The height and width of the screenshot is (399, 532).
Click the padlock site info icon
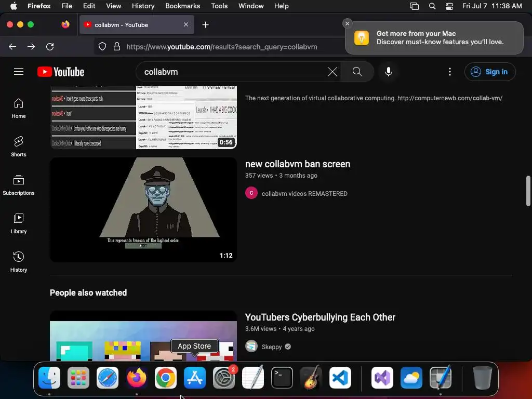click(x=117, y=46)
